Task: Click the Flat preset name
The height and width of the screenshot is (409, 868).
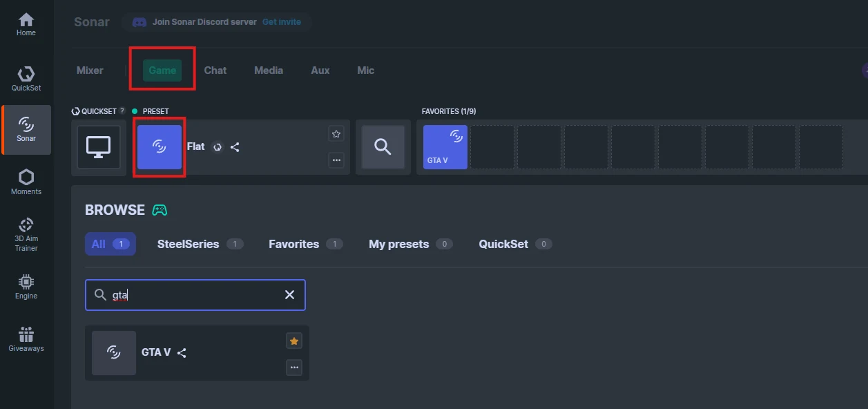Action: [x=196, y=146]
